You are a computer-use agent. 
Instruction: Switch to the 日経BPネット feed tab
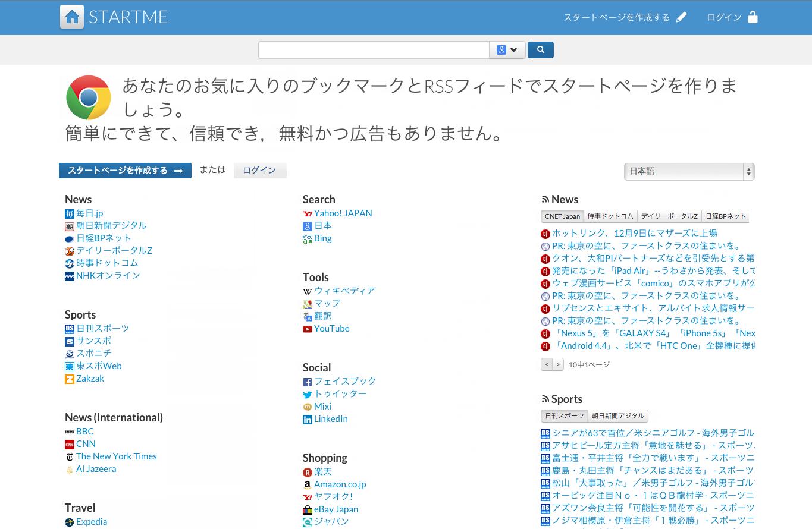pos(725,216)
